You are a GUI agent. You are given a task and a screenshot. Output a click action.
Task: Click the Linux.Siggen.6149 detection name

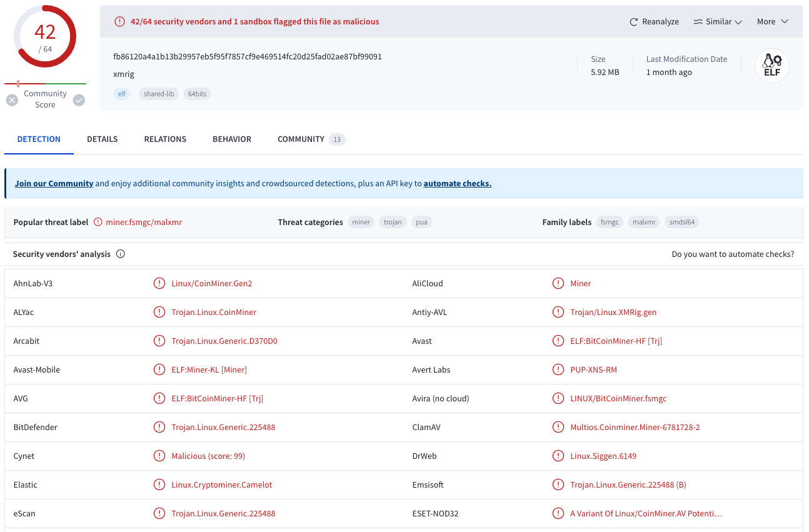[x=603, y=456]
